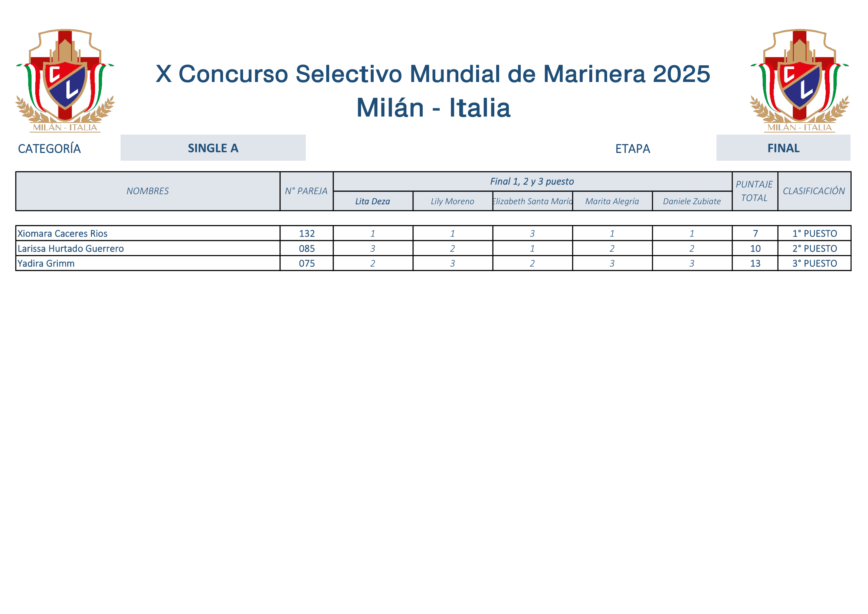Select the FINAL etapa box
868x614 pixels.
pyautogui.click(x=783, y=148)
